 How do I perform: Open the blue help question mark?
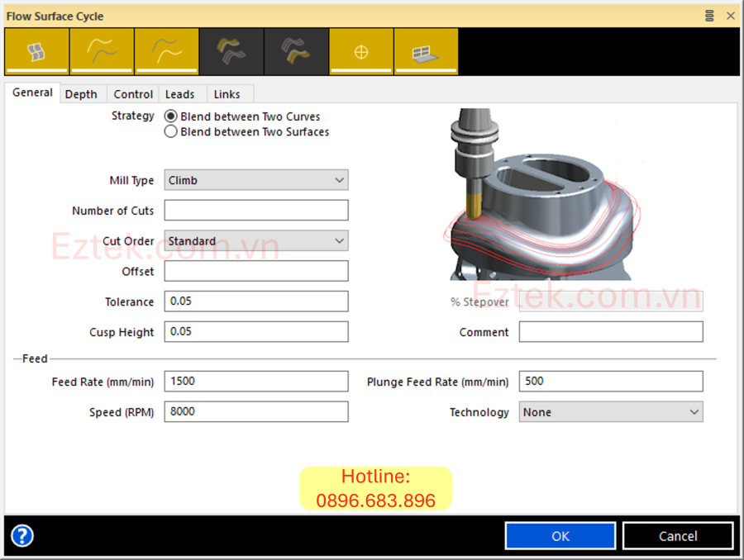(x=22, y=536)
